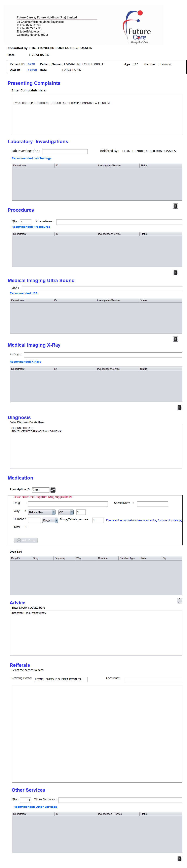Screen dimensions: 187x868
Task: Expand the OD frequency dropdown
Action: click(72, 512)
